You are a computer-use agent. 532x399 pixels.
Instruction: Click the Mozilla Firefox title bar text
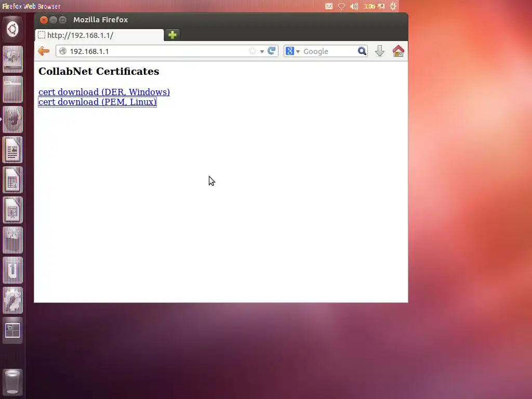coord(100,20)
